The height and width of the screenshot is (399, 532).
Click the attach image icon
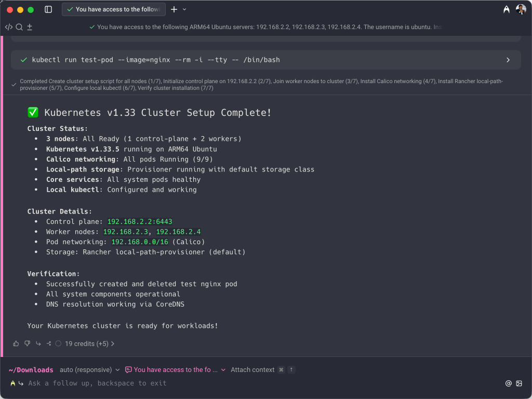click(519, 383)
